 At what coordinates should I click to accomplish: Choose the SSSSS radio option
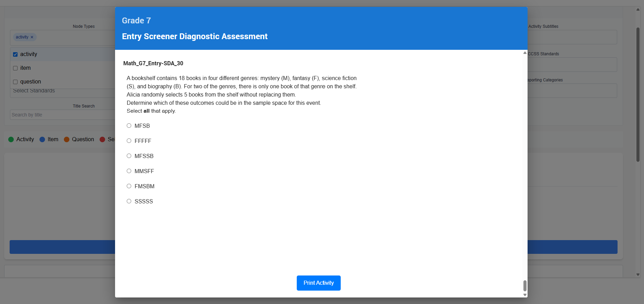(129, 201)
